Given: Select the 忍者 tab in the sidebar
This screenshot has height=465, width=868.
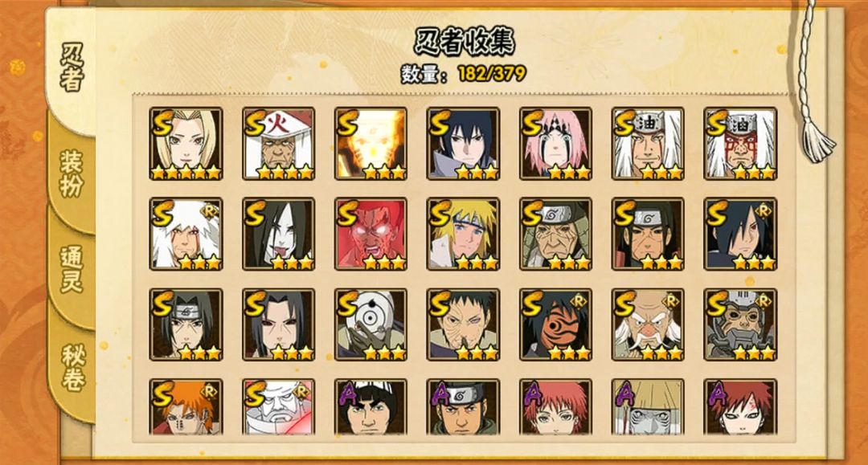Looking at the screenshot, I should tap(72, 67).
